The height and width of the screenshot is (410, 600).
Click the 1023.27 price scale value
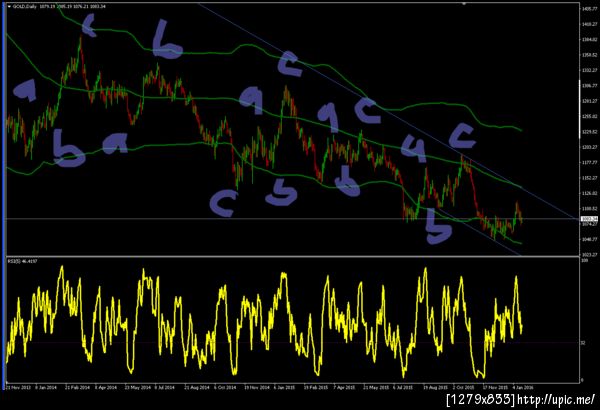click(x=589, y=254)
